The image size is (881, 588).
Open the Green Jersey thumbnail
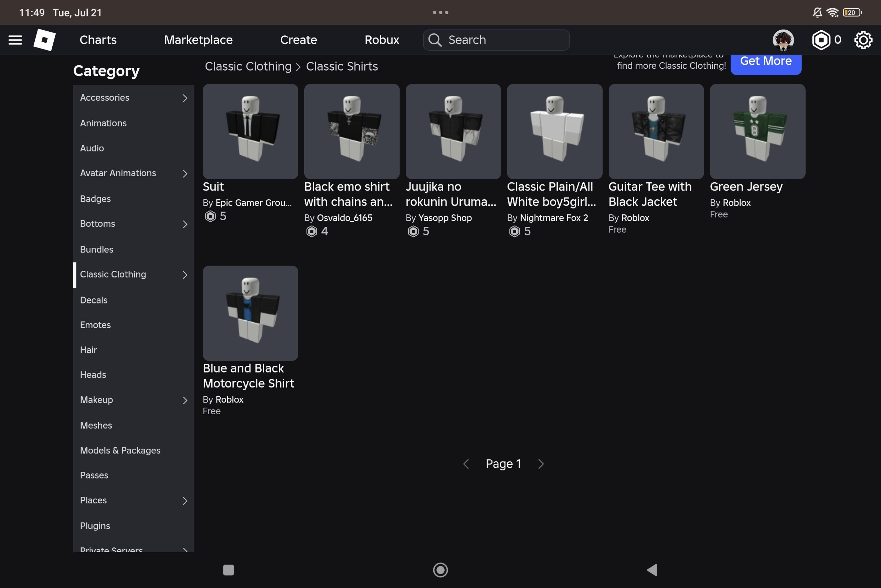coord(757,132)
